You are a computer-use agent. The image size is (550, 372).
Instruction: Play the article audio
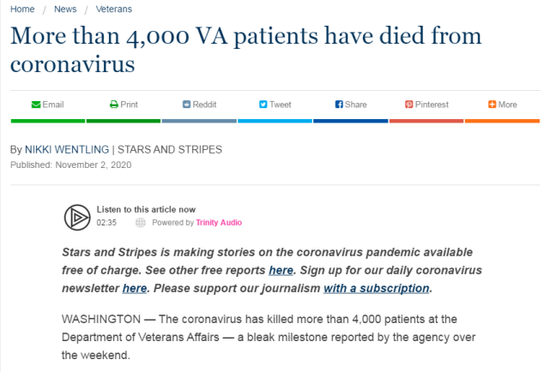click(x=77, y=218)
